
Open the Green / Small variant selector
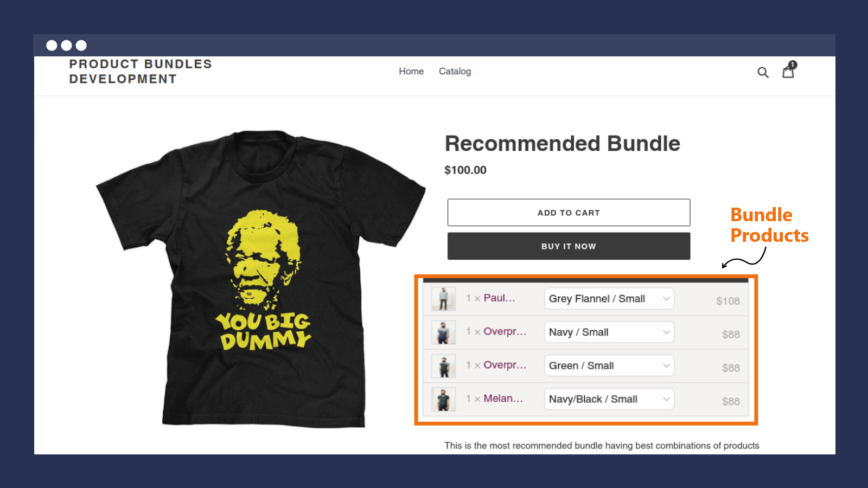coord(609,365)
